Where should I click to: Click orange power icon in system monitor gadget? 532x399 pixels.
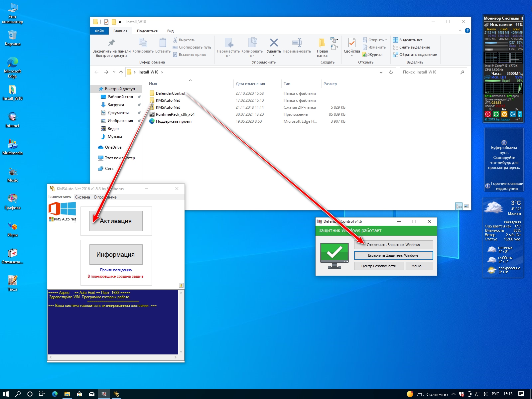(x=504, y=114)
